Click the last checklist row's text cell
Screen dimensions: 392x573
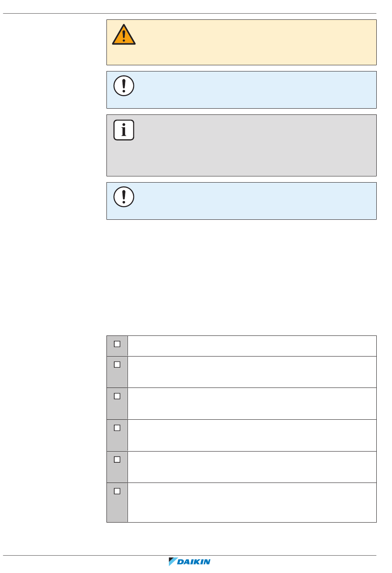coord(252,502)
